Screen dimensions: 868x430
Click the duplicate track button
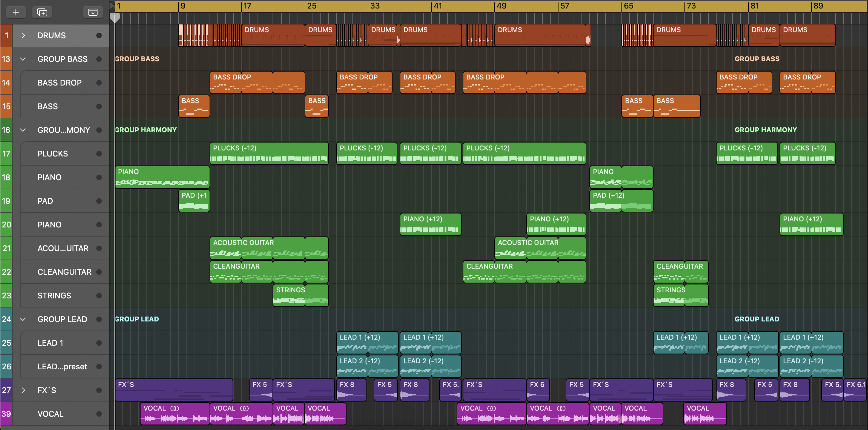coord(42,12)
